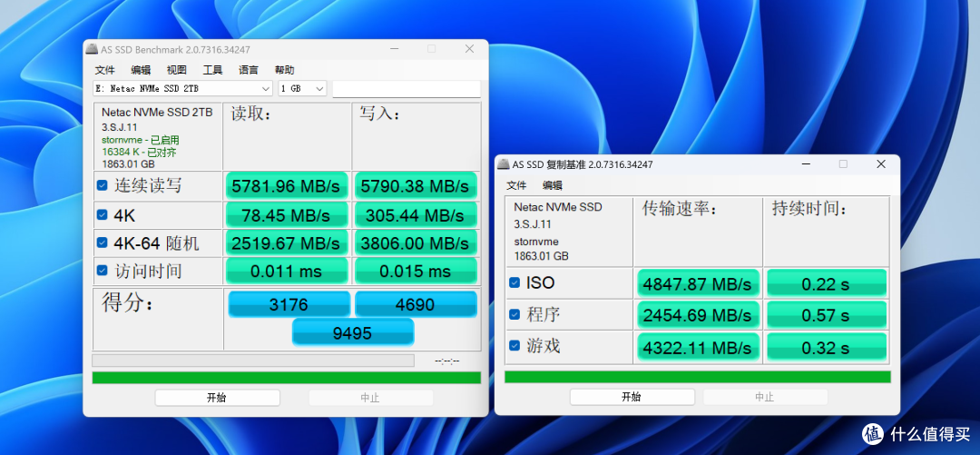Click the write access time 0.015 ms
This screenshot has width=980, height=455.
(x=416, y=271)
